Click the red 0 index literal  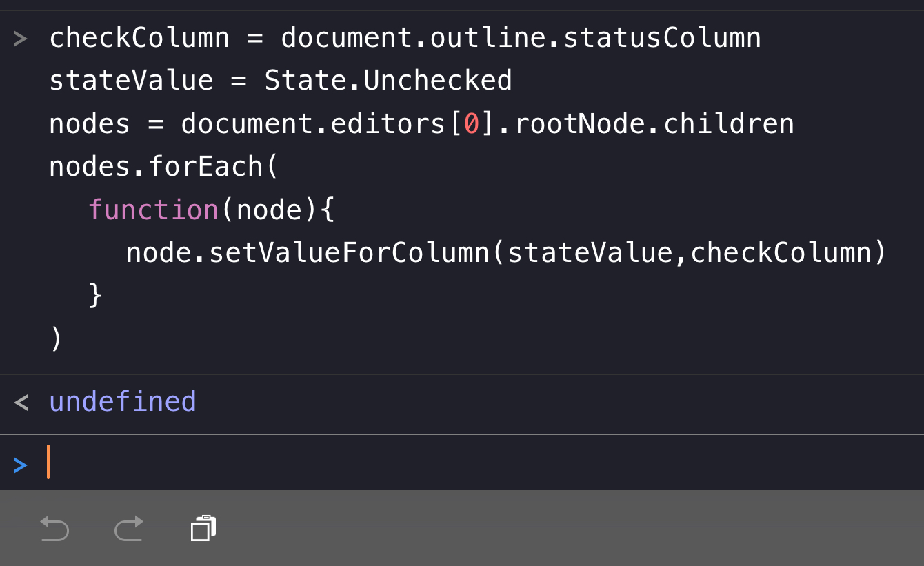472,124
